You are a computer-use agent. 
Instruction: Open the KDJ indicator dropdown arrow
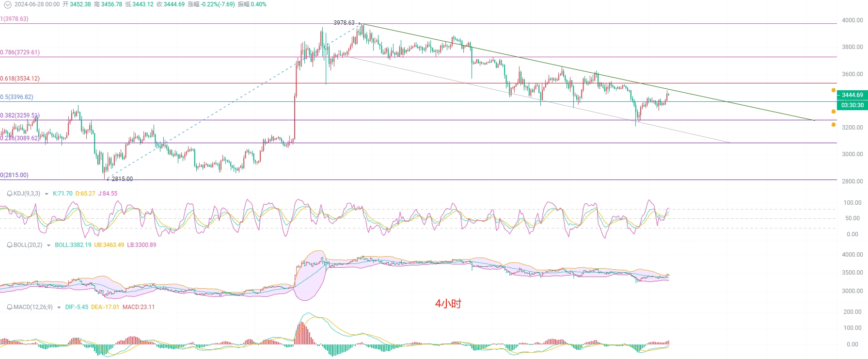[x=47, y=194]
